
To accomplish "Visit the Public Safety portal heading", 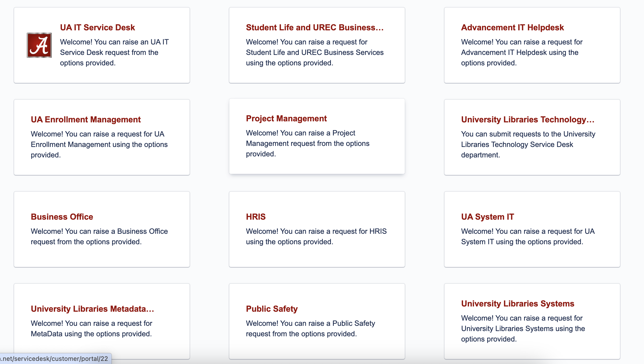I will click(x=272, y=309).
